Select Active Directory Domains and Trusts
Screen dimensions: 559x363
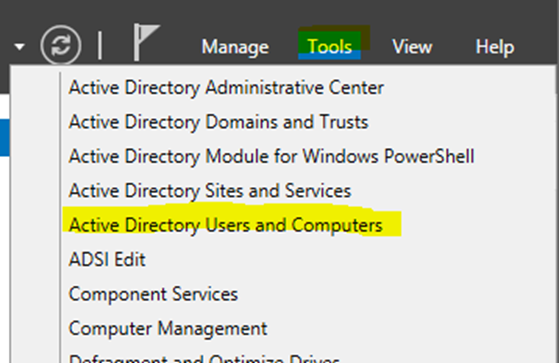218,122
